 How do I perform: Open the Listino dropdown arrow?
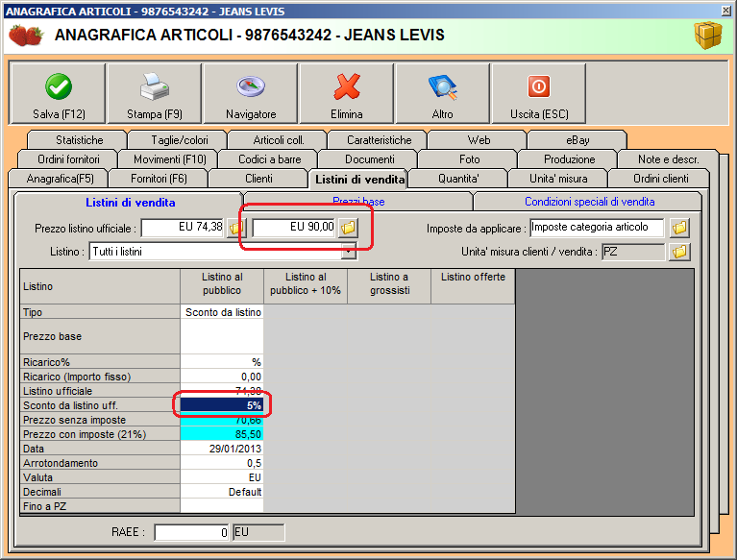click(348, 252)
